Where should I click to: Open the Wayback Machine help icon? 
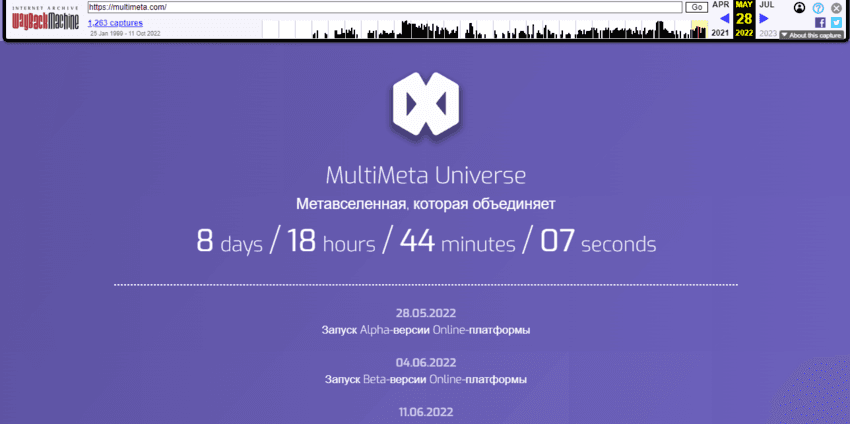click(x=818, y=8)
